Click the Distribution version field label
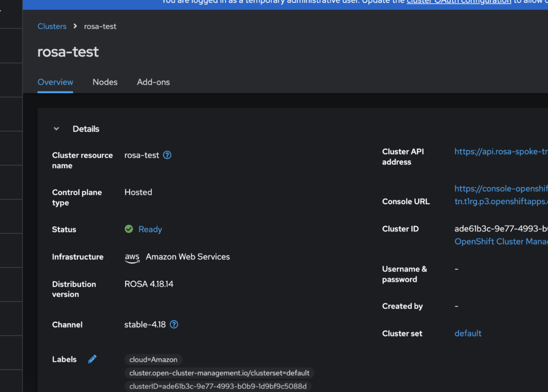 (74, 289)
